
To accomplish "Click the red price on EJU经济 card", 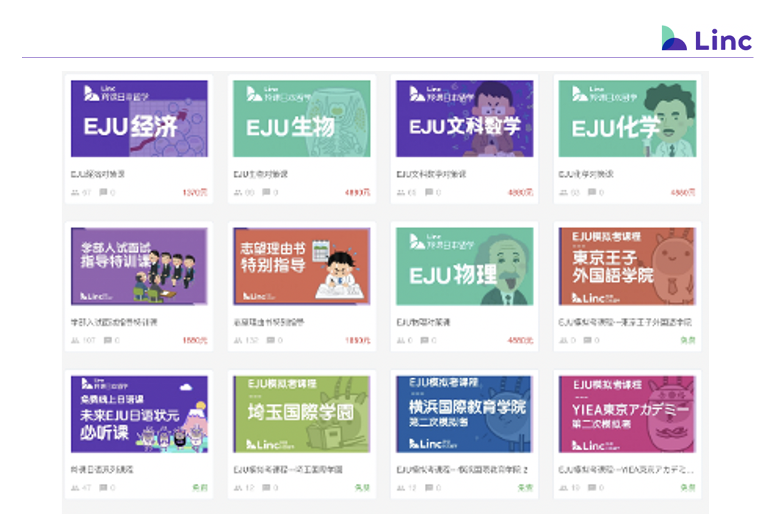I will coord(195,192).
